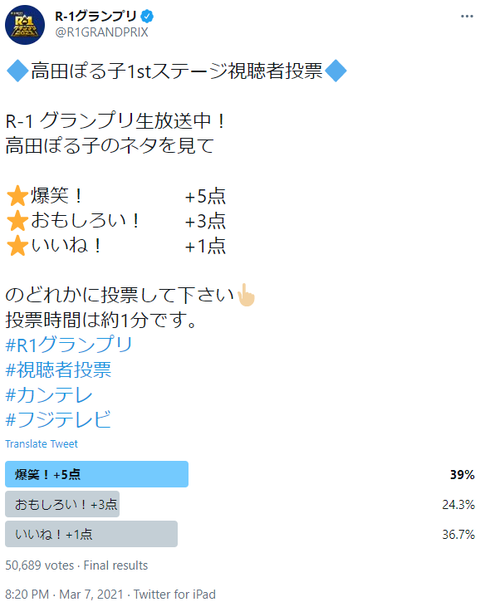Click the R-1グランプリ display name
The image size is (480, 607).
pos(96,16)
